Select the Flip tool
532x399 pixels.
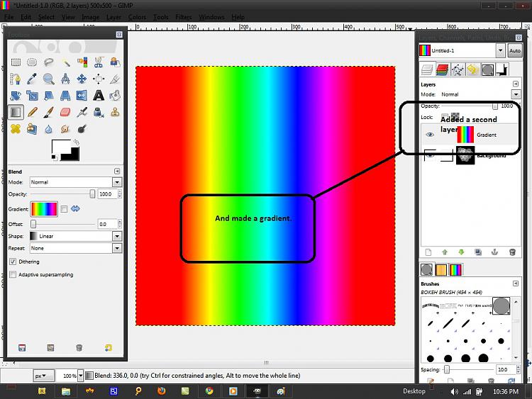pyautogui.click(x=82, y=96)
